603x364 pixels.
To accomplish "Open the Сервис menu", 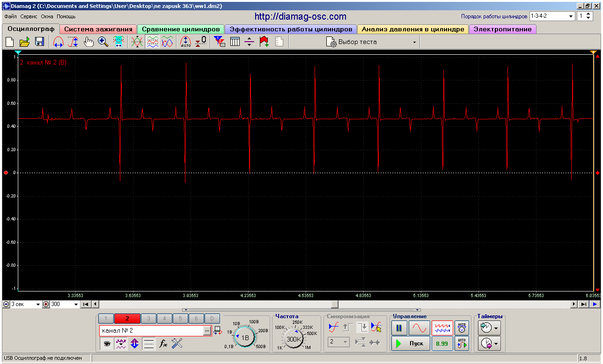I will (29, 16).
